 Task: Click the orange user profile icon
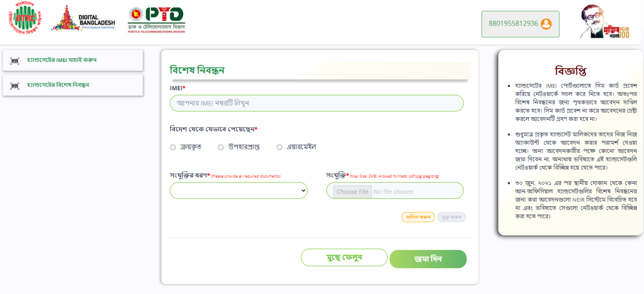coord(546,24)
